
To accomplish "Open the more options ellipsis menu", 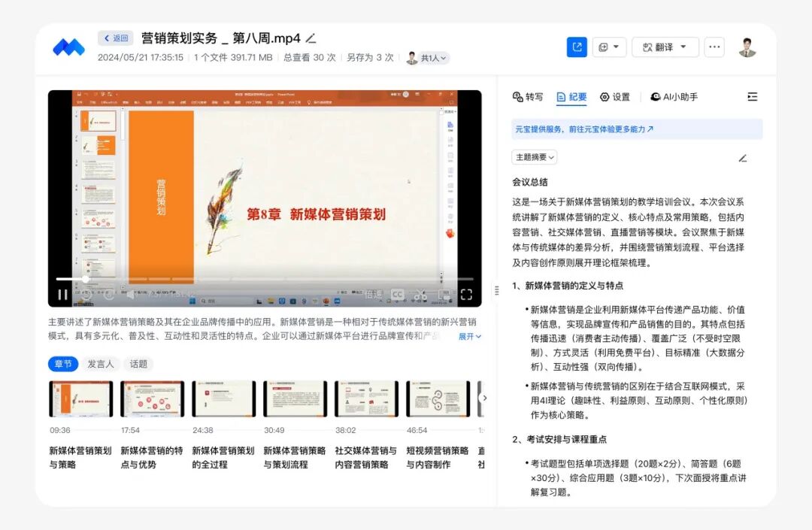I will tap(714, 47).
